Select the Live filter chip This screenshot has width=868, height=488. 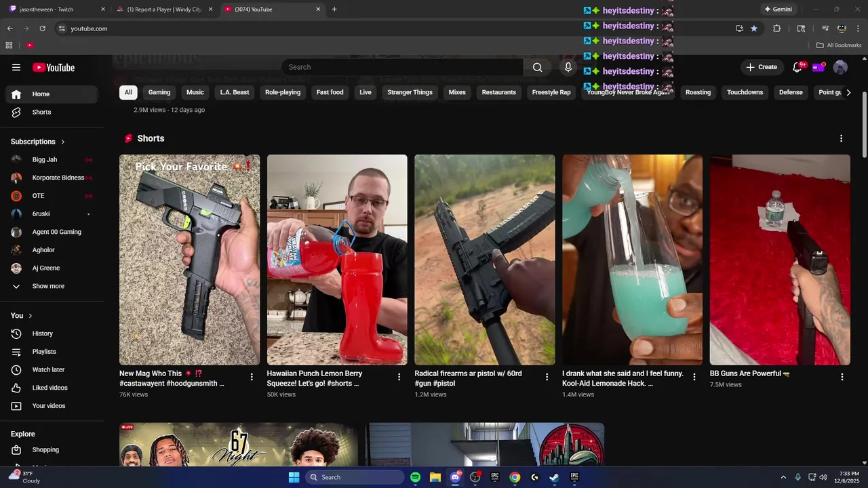(366, 92)
